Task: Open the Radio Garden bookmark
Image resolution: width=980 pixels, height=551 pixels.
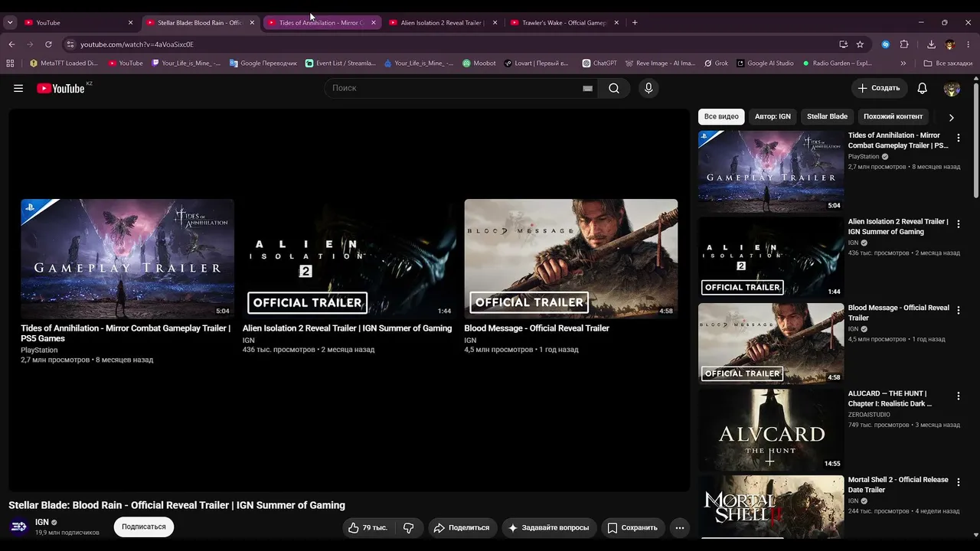Action: click(836, 64)
